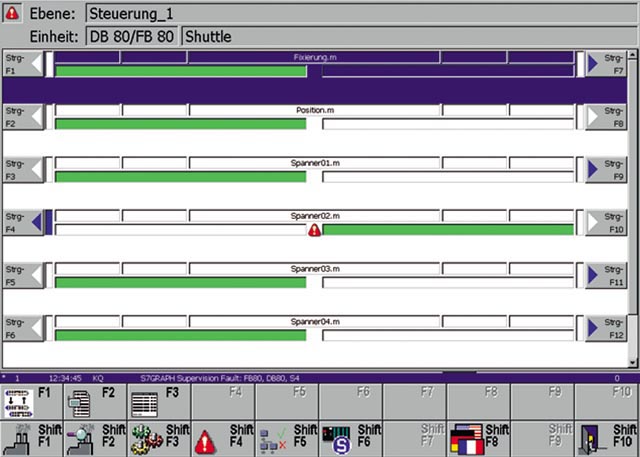The image size is (640, 457).
Task: Click the fault marker on Spanner02.m bar
Action: pos(314,230)
